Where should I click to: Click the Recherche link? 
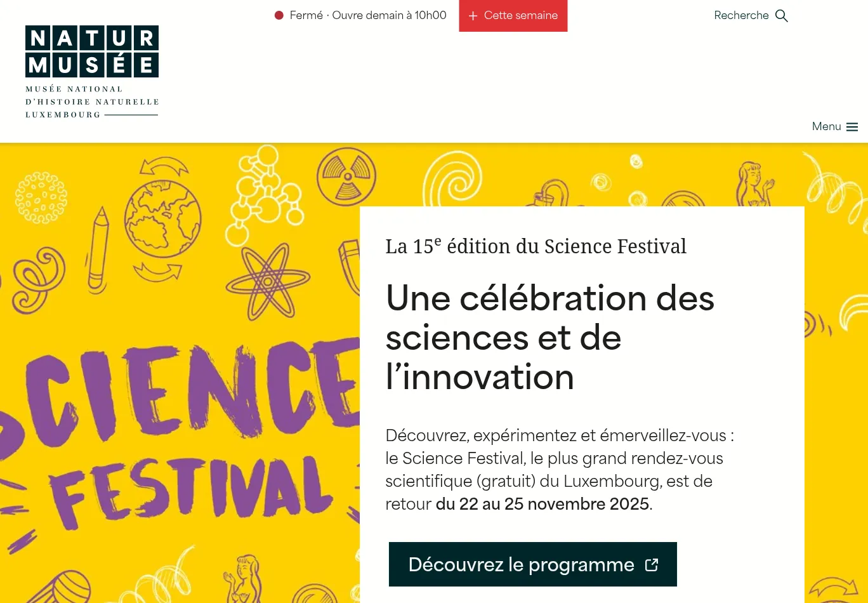click(741, 16)
